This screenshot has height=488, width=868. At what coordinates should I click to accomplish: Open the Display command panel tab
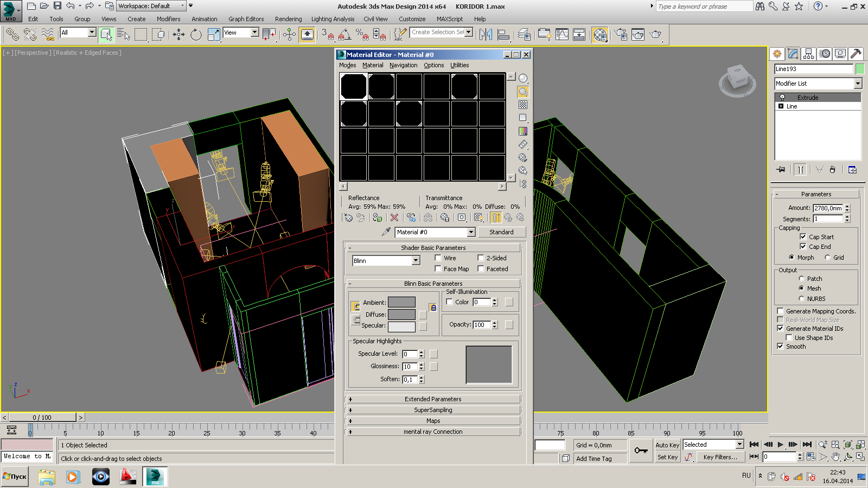pyautogui.click(x=840, y=54)
